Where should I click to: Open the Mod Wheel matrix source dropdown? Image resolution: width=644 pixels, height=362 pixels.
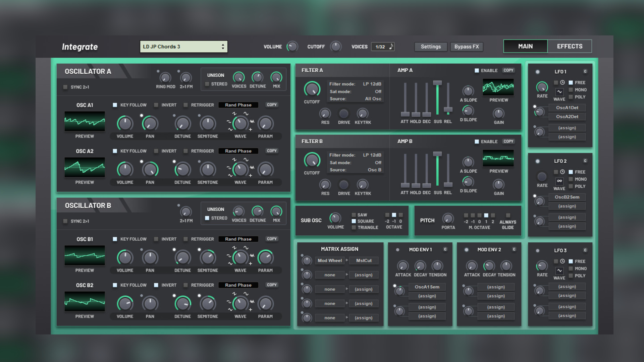(x=329, y=260)
